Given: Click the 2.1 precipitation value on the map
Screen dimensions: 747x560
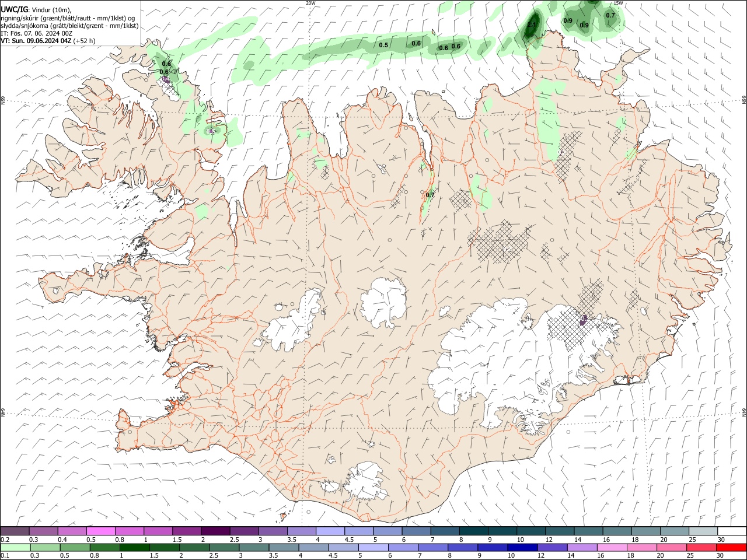Looking at the screenshot, I should tap(532, 25).
